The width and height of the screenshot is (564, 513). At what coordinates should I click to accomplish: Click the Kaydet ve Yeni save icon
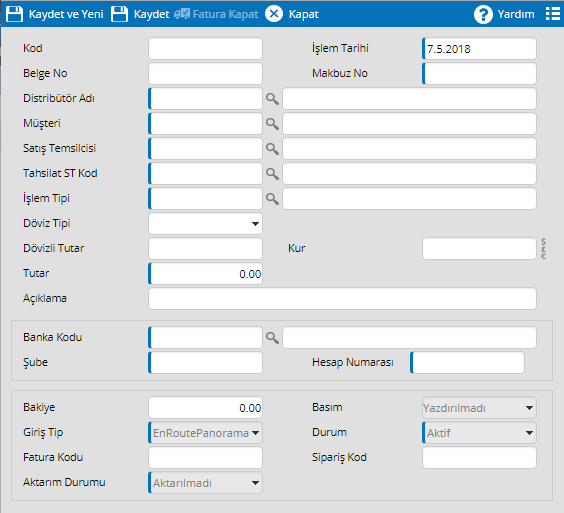(14, 14)
